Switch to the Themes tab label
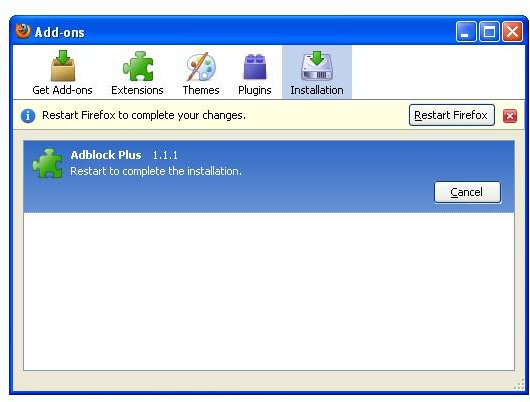The width and height of the screenshot is (530, 402). tap(201, 90)
